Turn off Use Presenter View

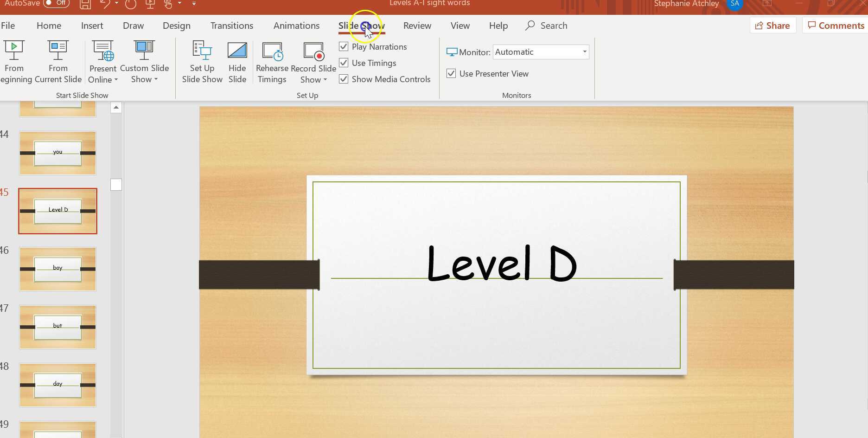click(451, 73)
